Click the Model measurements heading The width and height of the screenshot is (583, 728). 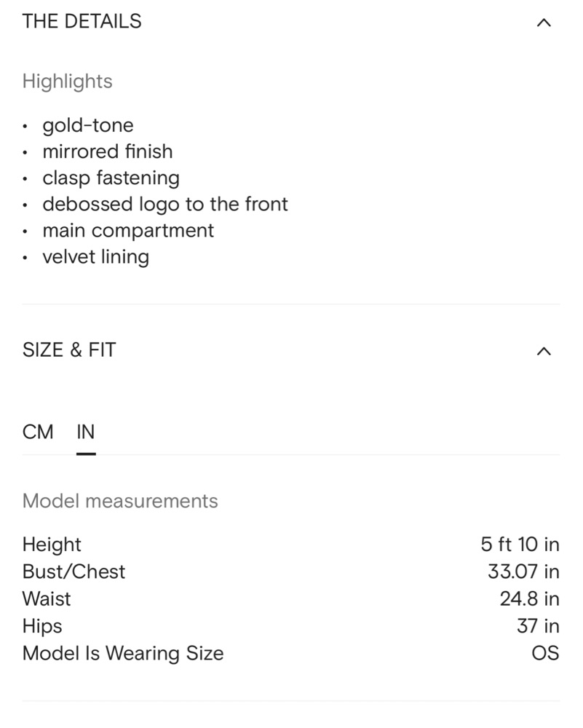120,501
